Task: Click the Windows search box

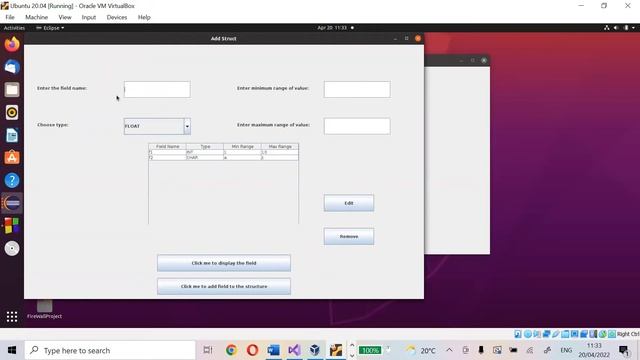Action: pyautogui.click(x=110, y=350)
